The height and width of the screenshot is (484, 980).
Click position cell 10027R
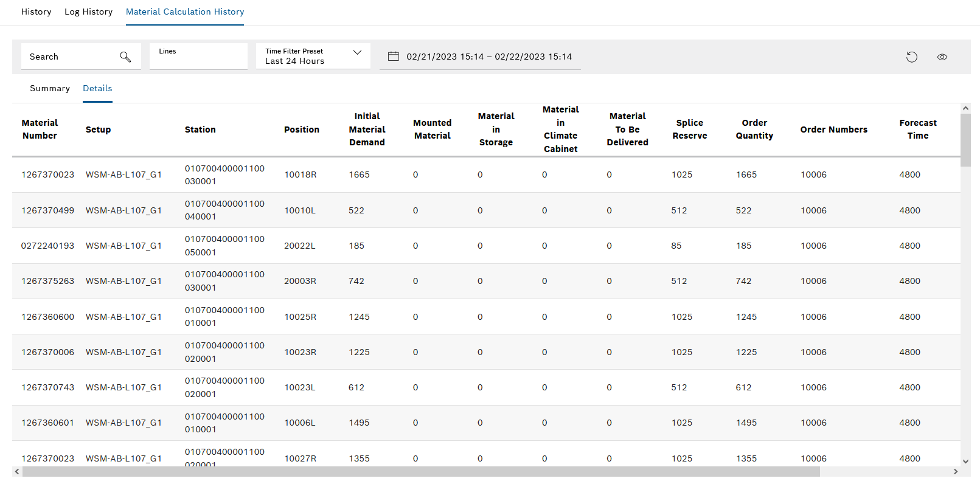tap(301, 458)
